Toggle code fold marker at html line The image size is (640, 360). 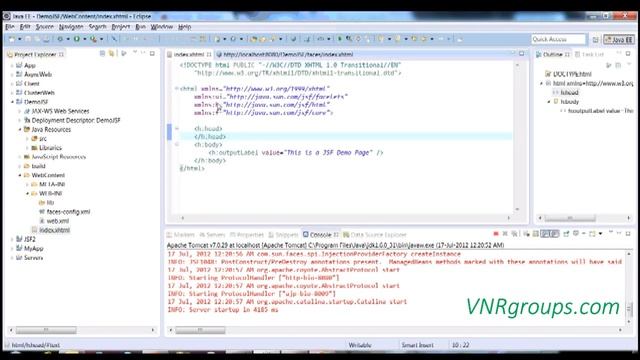click(177, 88)
